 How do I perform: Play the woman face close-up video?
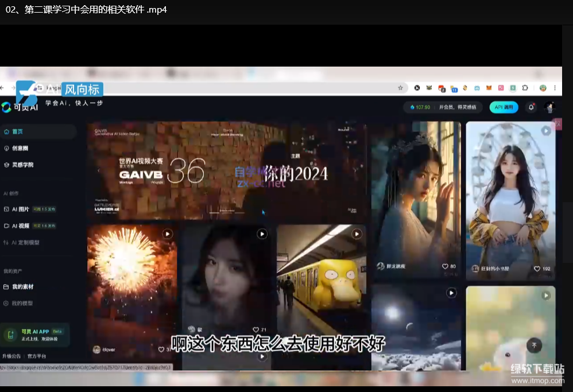pyautogui.click(x=262, y=234)
